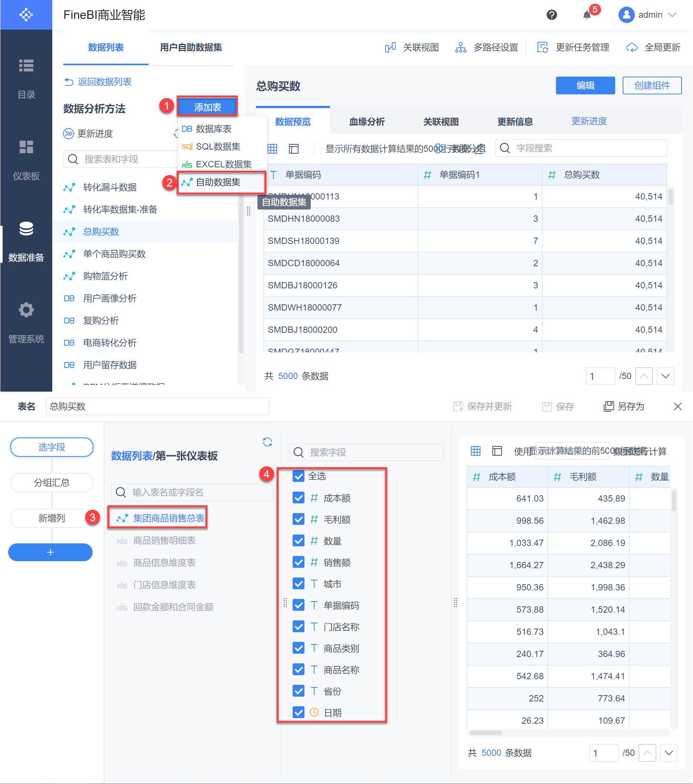Toggle the 全选 select-all checkbox
The height and width of the screenshot is (784, 693).
coord(298,476)
